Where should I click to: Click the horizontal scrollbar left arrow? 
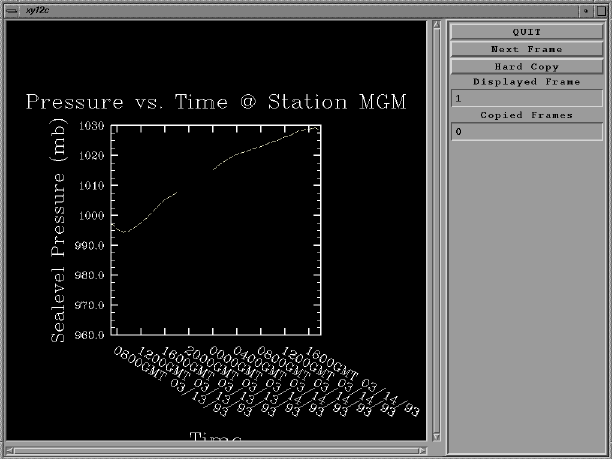(10, 449)
